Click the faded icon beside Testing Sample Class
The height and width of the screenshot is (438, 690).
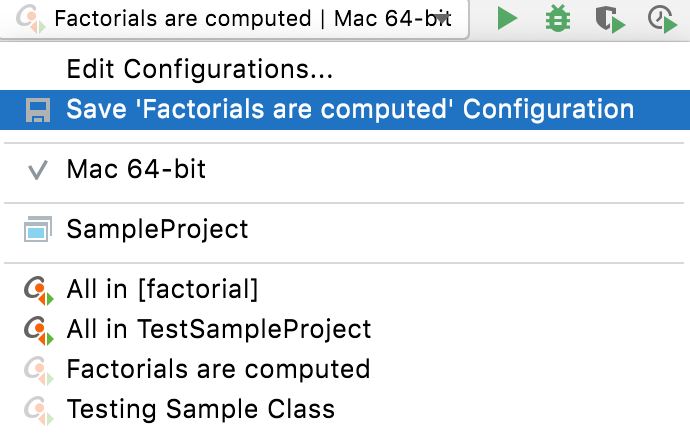point(37,409)
